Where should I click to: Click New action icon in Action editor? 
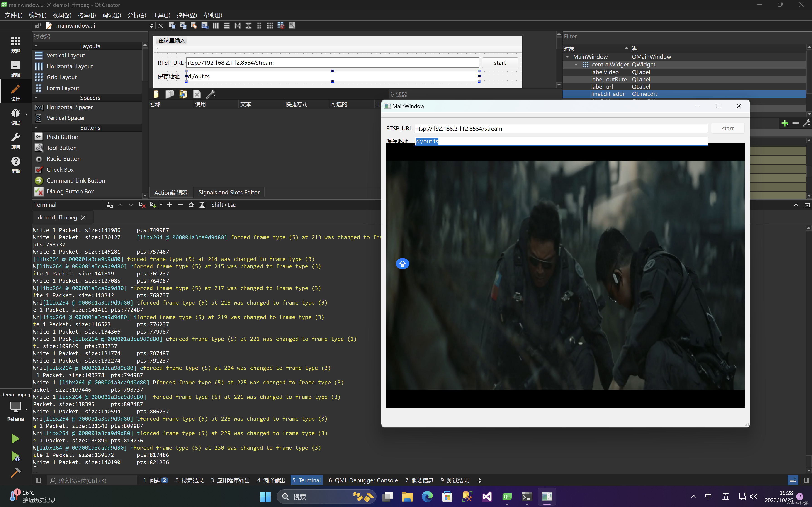[156, 94]
